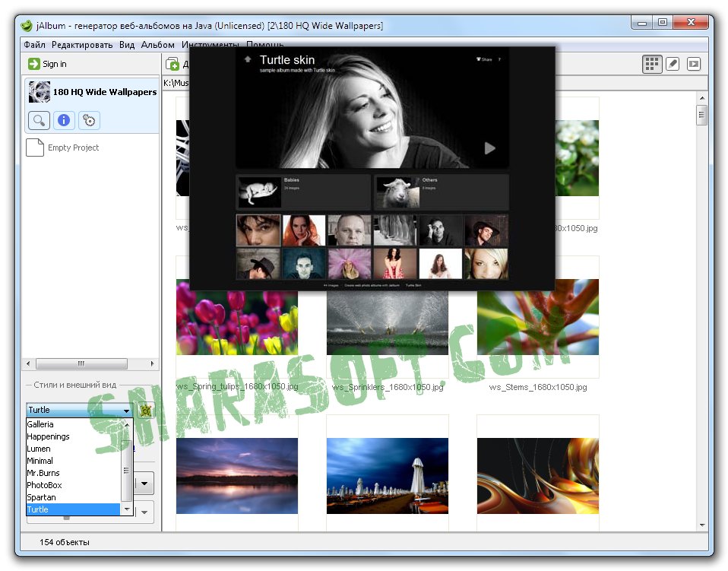Switch to edit mode with pencil icon
728x571 pixels.
pyautogui.click(x=673, y=64)
